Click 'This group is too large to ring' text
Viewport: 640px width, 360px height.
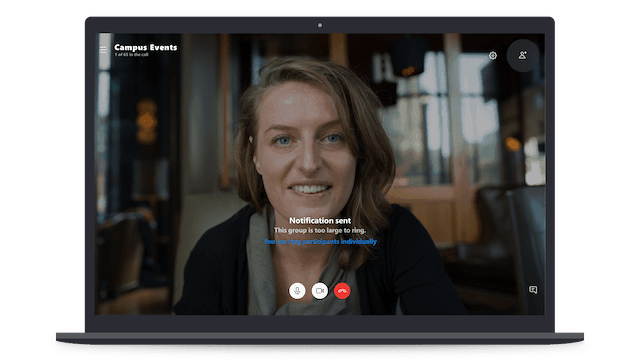click(x=320, y=231)
